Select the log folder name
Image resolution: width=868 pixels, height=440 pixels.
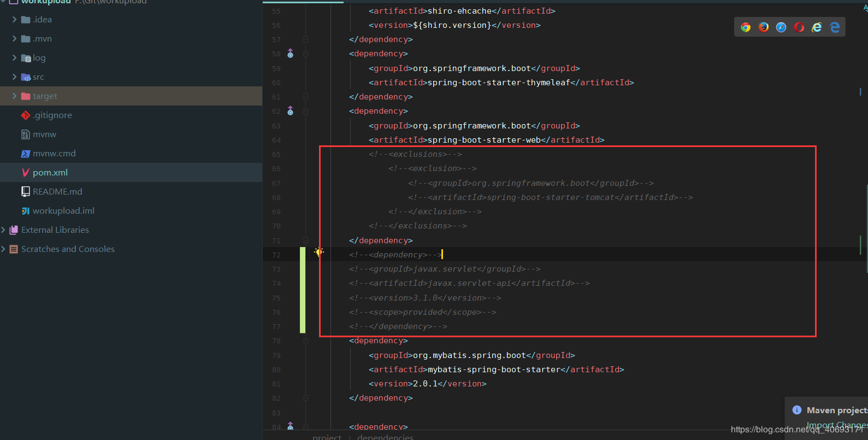[39, 58]
